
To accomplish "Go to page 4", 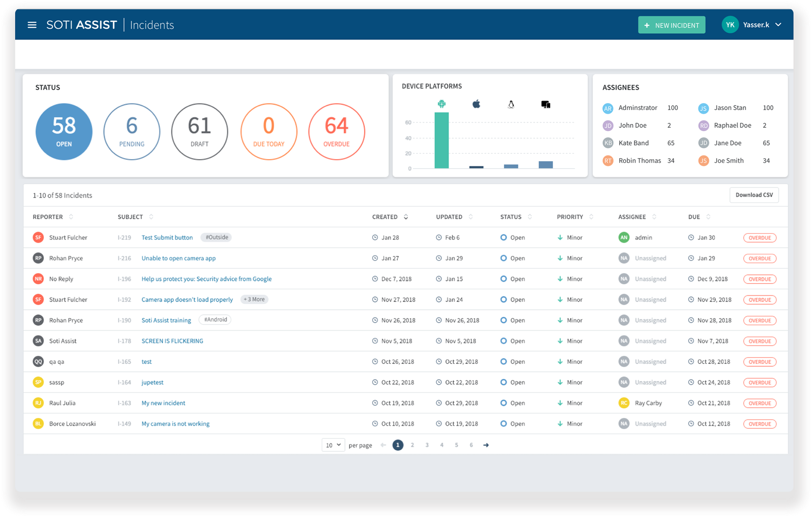I will point(442,445).
